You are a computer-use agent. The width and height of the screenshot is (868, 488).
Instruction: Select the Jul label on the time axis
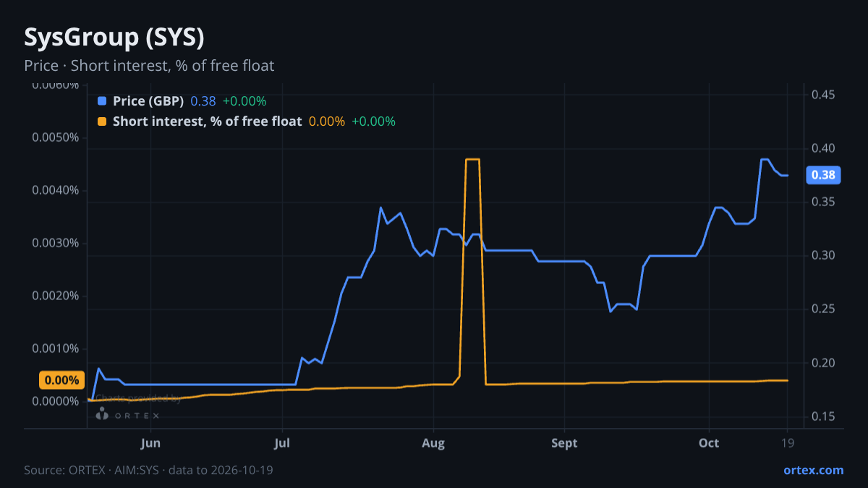282,443
